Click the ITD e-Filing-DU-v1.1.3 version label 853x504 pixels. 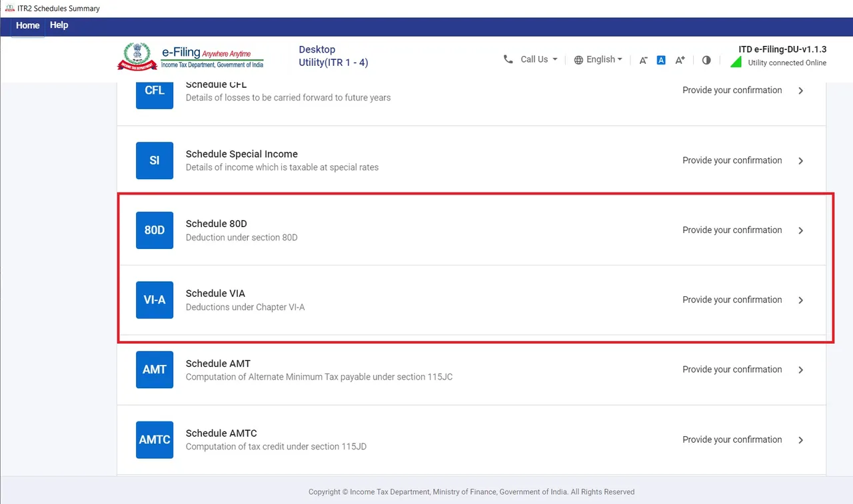point(782,49)
